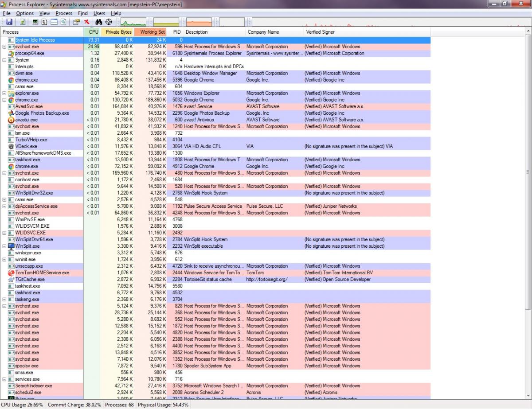Image resolution: width=532 pixels, height=409 pixels.
Task: Collapse the explorer.exe tree node
Action: pos(4,93)
